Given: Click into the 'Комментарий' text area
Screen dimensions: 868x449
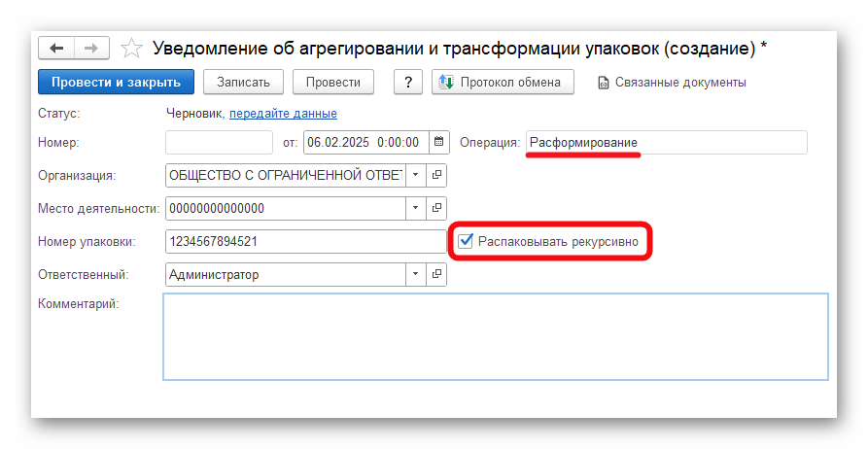Looking at the screenshot, I should pyautogui.click(x=496, y=336).
